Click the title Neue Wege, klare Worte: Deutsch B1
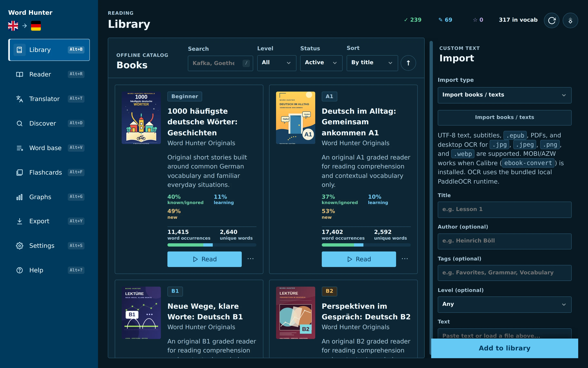Viewport: 588px width, 368px height. (x=205, y=312)
